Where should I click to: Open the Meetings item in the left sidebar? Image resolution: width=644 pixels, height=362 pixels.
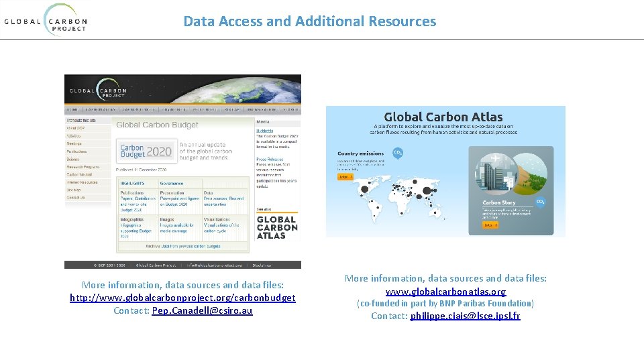pos(74,143)
